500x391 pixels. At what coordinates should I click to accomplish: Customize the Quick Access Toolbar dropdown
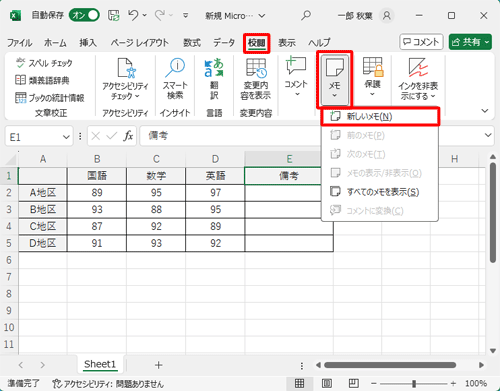coord(186,16)
